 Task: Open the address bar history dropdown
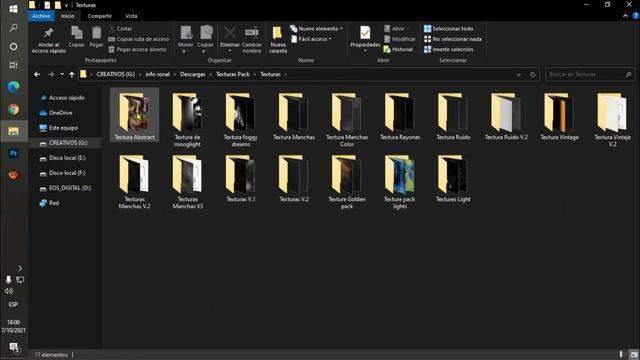tap(519, 75)
